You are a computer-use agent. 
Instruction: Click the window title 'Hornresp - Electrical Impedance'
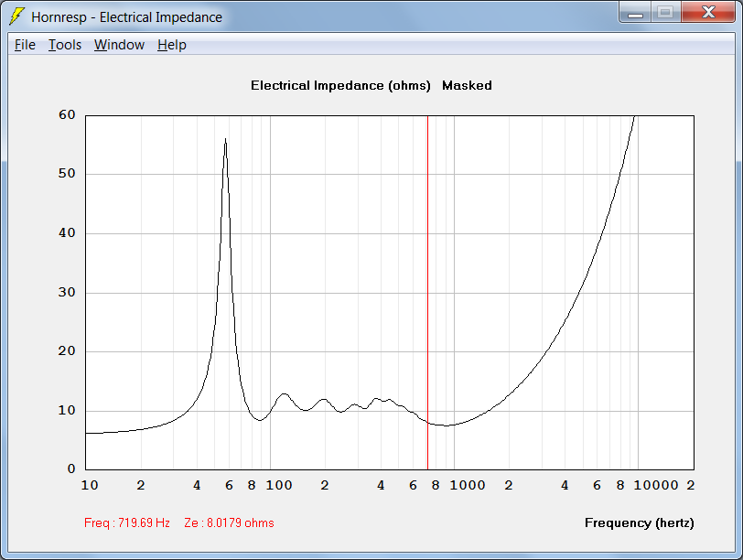point(126,17)
